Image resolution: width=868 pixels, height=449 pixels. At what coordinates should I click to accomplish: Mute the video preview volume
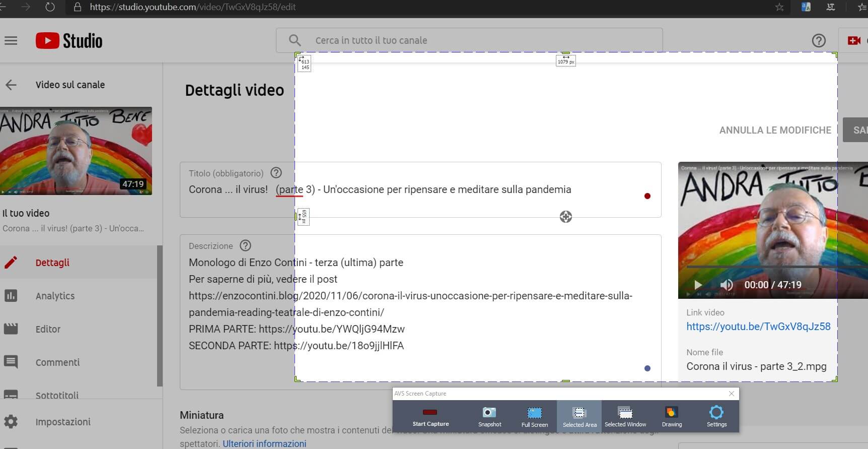726,285
